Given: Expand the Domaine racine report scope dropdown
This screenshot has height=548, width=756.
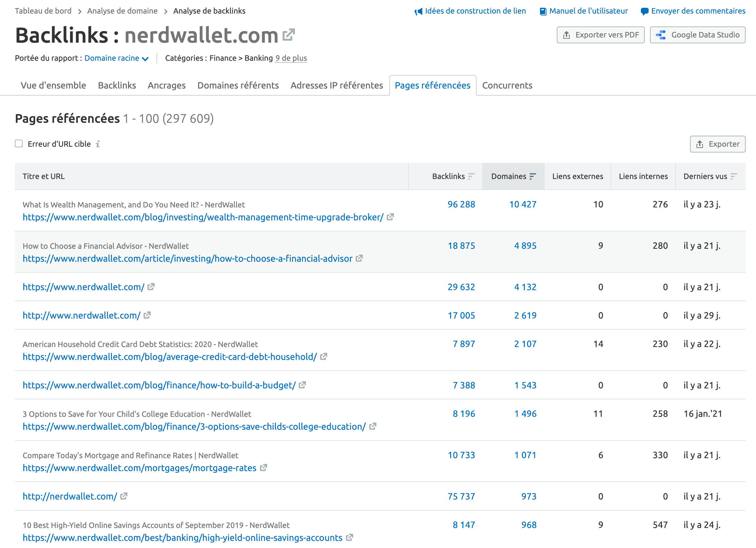Looking at the screenshot, I should coord(116,58).
